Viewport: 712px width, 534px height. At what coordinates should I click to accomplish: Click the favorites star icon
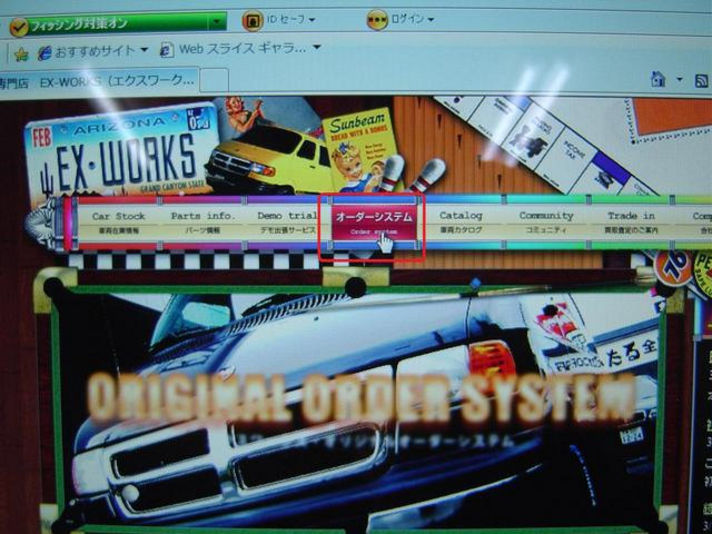[x=21, y=54]
